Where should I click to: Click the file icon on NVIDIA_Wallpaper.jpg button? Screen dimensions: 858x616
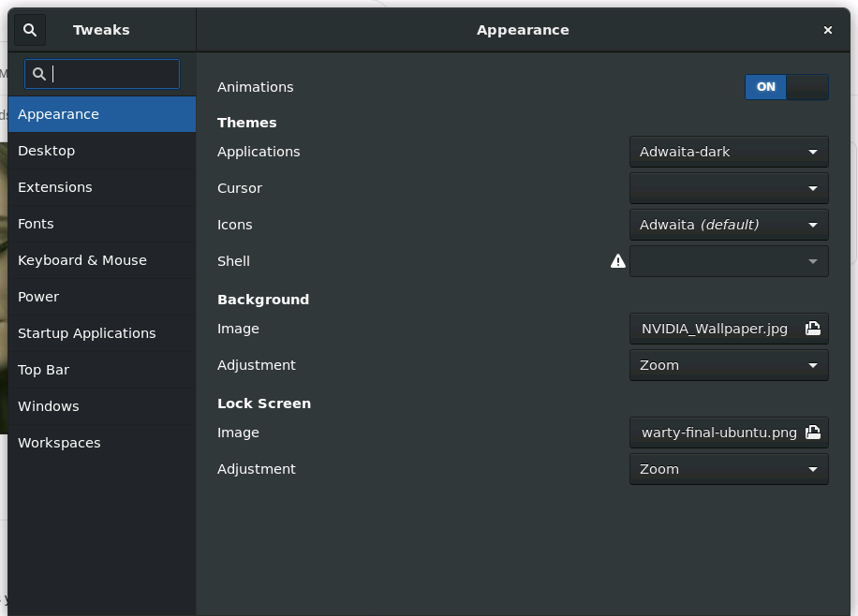[x=811, y=329]
